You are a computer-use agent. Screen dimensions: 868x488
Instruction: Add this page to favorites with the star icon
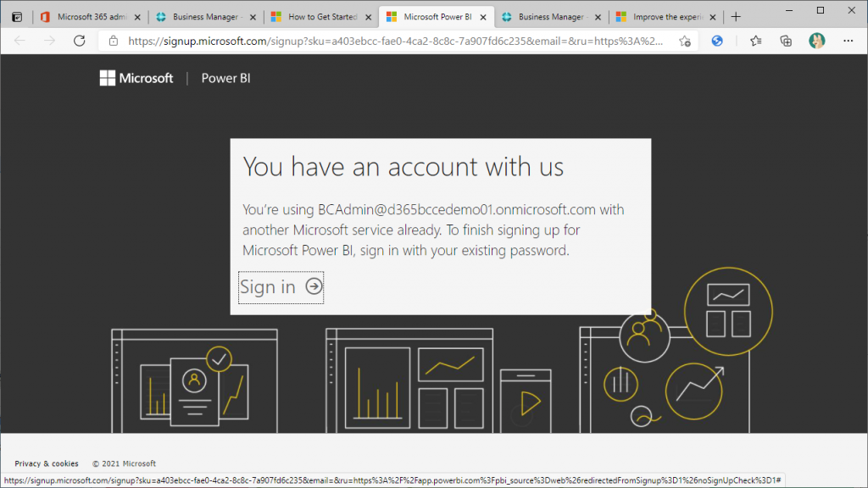pyautogui.click(x=685, y=41)
